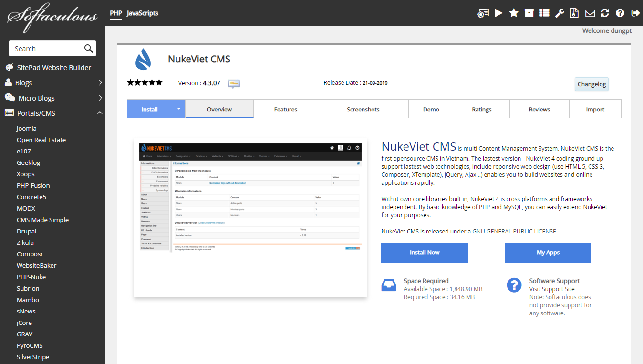Select the JavaScripts menu item
Viewport: 643px width, 364px height.
143,13
